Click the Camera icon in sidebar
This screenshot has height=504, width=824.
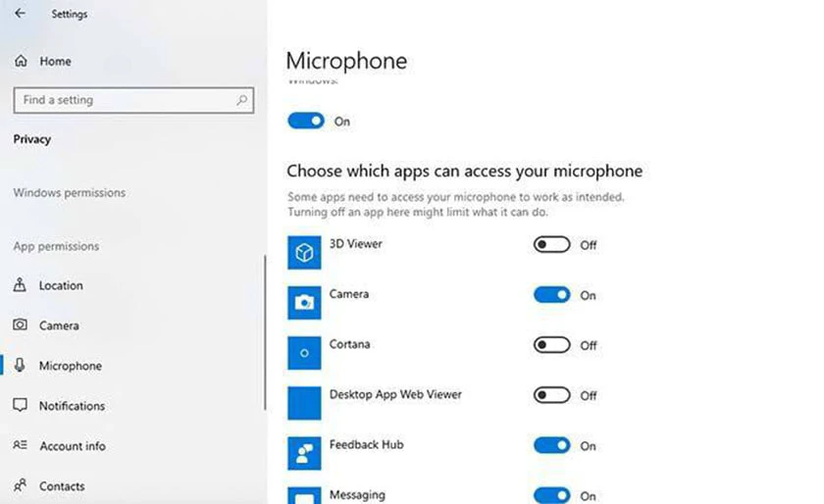point(20,325)
